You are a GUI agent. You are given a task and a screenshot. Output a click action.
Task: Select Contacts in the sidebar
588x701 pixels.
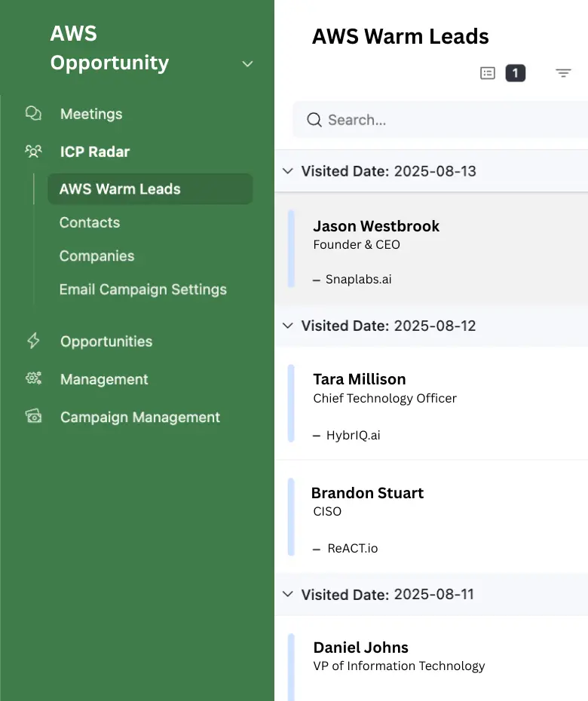point(90,222)
